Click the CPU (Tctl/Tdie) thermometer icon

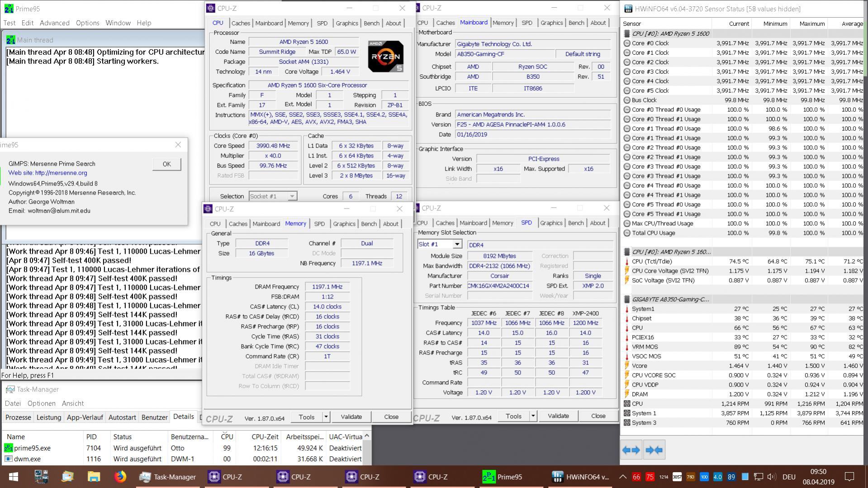(627, 261)
